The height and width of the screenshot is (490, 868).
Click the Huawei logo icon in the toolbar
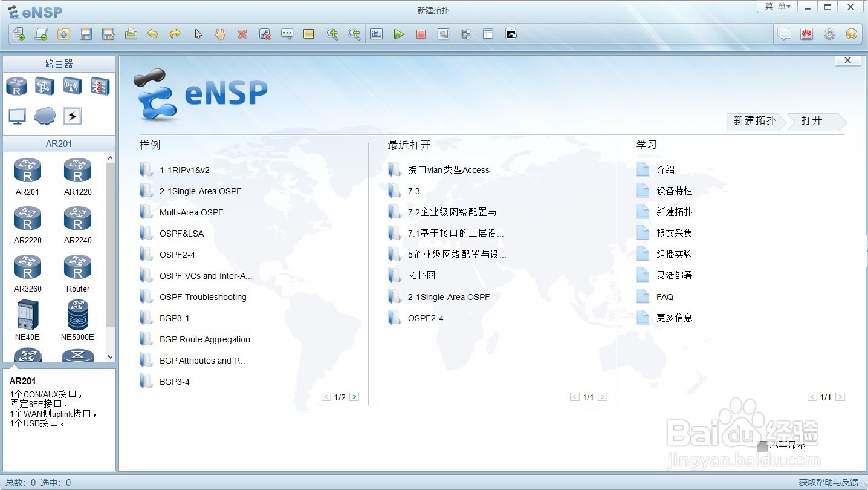pyautogui.click(x=807, y=34)
